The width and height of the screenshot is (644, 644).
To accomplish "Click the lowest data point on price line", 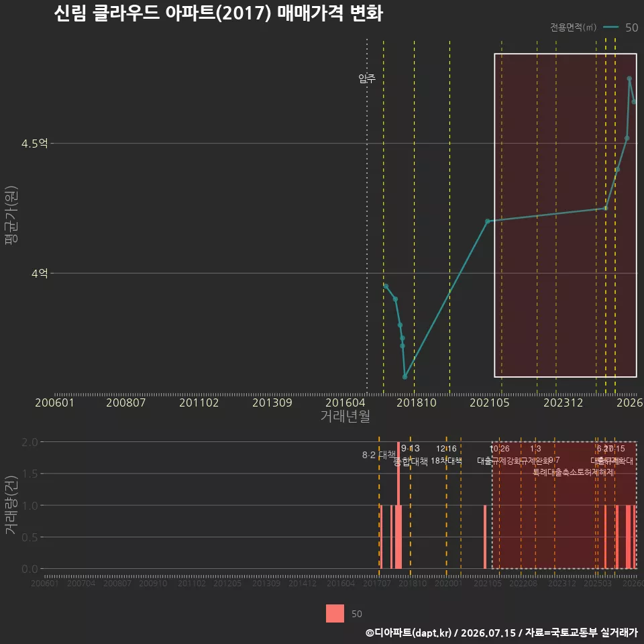I will [405, 376].
